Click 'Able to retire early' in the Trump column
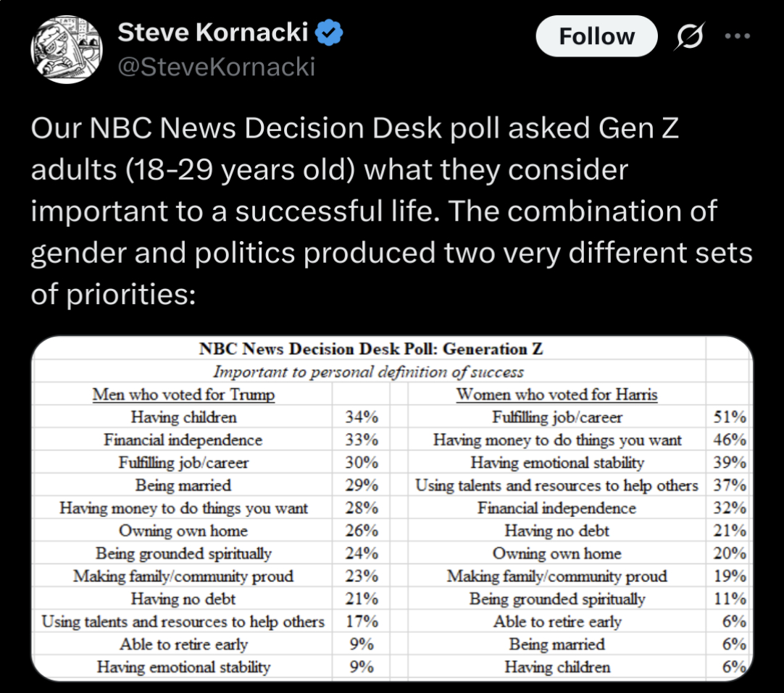 pos(183,644)
